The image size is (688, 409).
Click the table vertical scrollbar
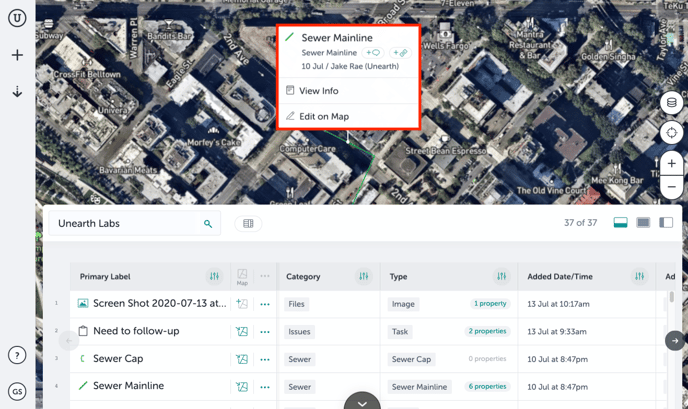(x=671, y=297)
